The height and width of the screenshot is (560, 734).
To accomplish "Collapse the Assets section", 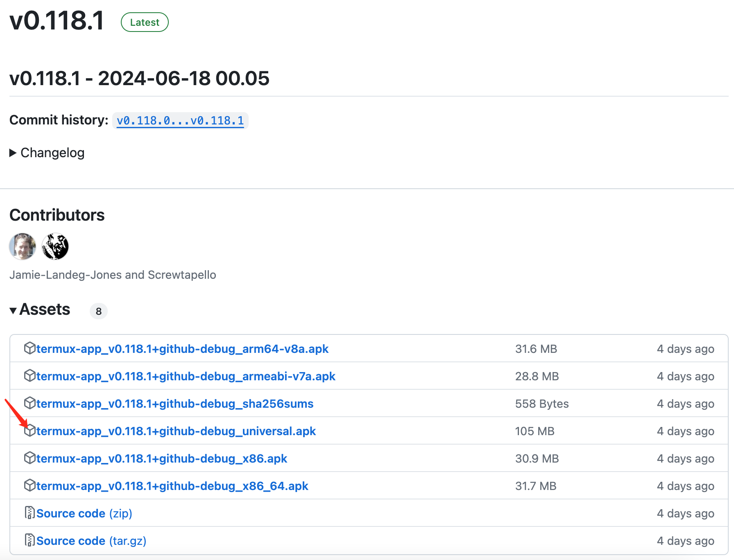I will coord(13,311).
